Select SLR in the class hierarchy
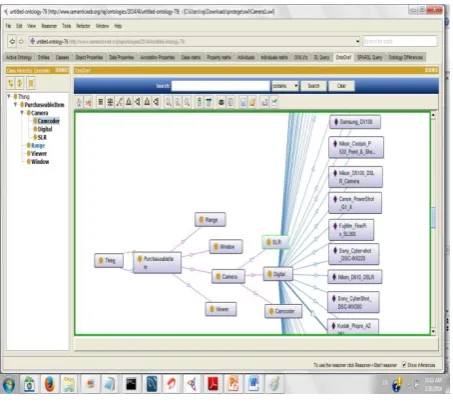Viewport: 453px width, 418px height. point(42,137)
